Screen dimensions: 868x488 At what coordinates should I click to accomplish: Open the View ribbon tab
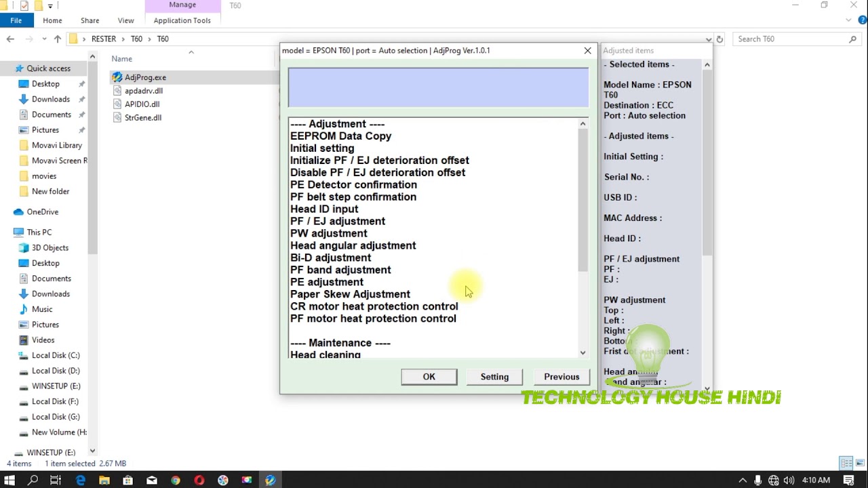point(125,21)
